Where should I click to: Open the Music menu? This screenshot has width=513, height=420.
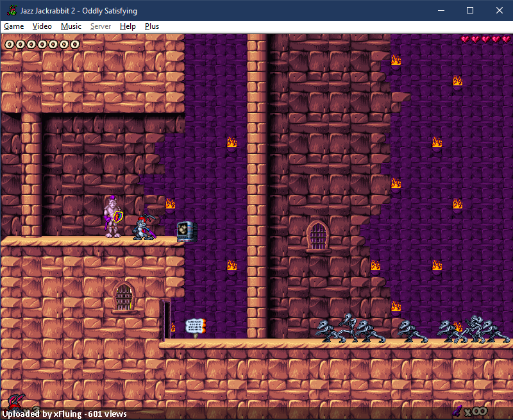click(71, 26)
